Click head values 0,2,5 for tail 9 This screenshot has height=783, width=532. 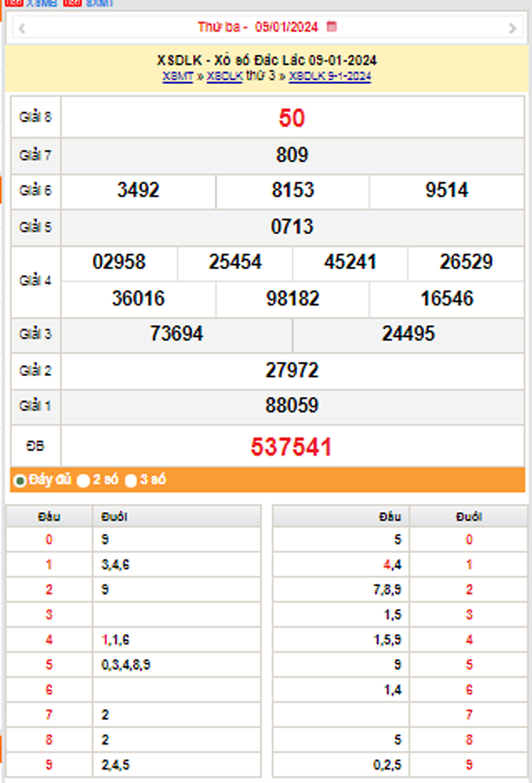pyautogui.click(x=387, y=765)
